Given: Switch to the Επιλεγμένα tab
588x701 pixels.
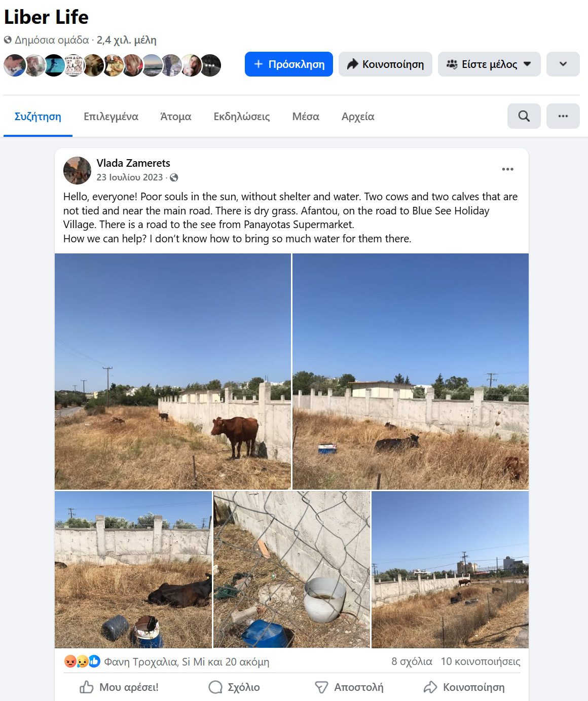Looking at the screenshot, I should 111,117.
